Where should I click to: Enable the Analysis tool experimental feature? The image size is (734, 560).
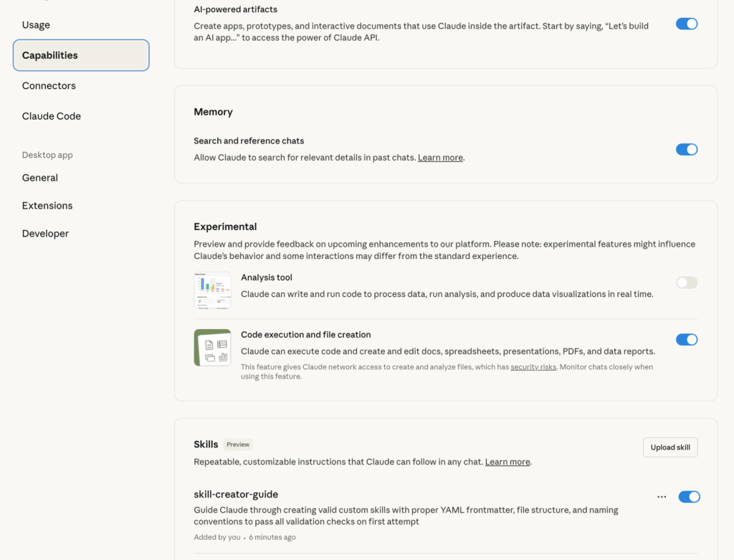point(686,283)
